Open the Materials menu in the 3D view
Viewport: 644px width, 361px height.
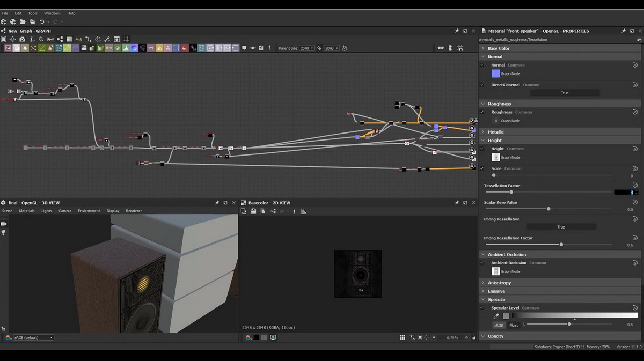pyautogui.click(x=27, y=211)
